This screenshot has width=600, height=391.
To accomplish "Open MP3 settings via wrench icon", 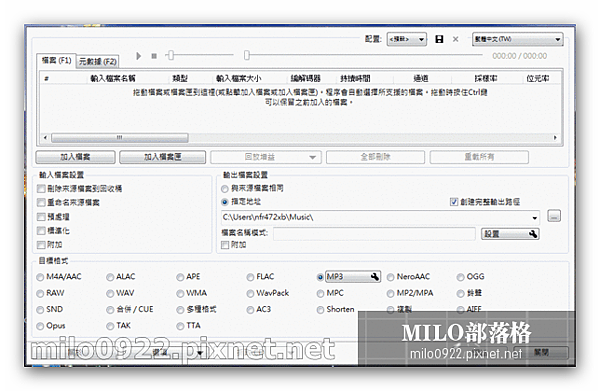I will click(375, 277).
